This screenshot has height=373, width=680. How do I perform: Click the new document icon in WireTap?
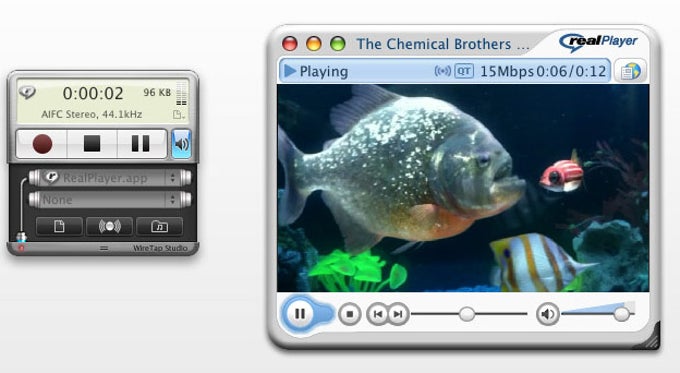(x=59, y=226)
